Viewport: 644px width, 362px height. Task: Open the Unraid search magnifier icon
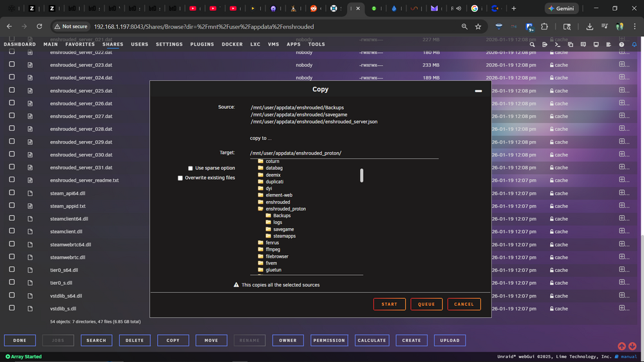(533, 44)
